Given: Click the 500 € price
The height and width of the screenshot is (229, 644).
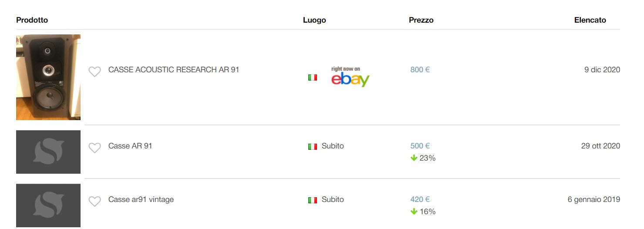Looking at the screenshot, I should pos(420,146).
